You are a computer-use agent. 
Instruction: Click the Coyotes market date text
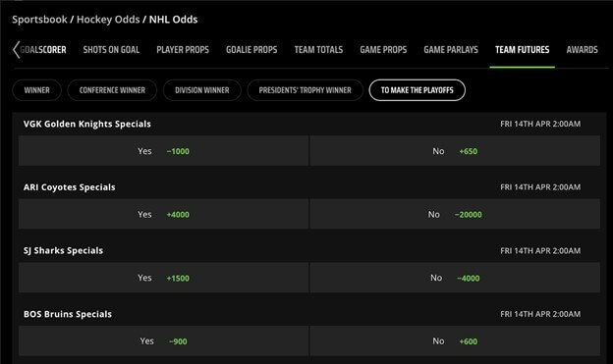[x=540, y=187]
